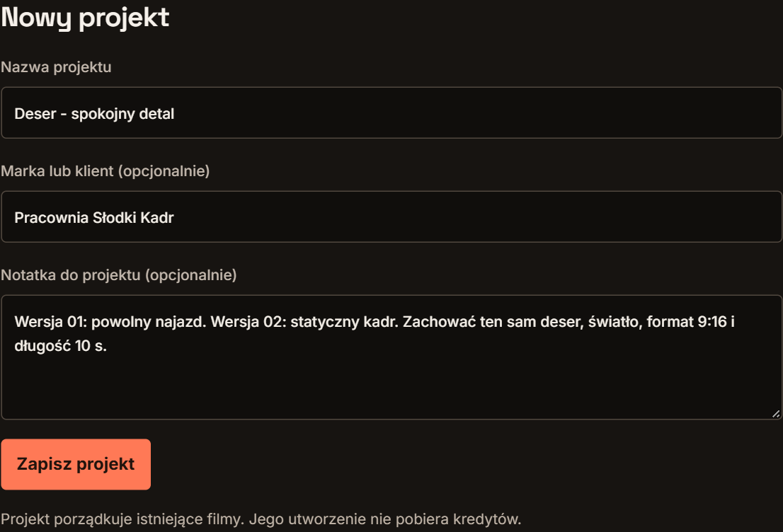Focus the Marka lub klient input field

(391, 216)
